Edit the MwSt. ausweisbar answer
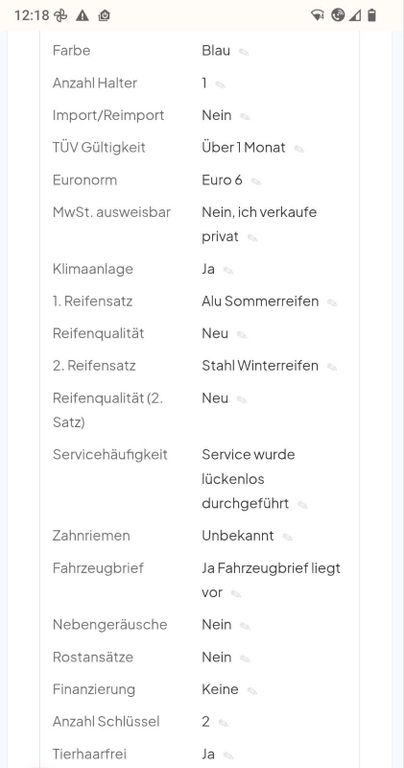404x768 pixels. (252, 238)
